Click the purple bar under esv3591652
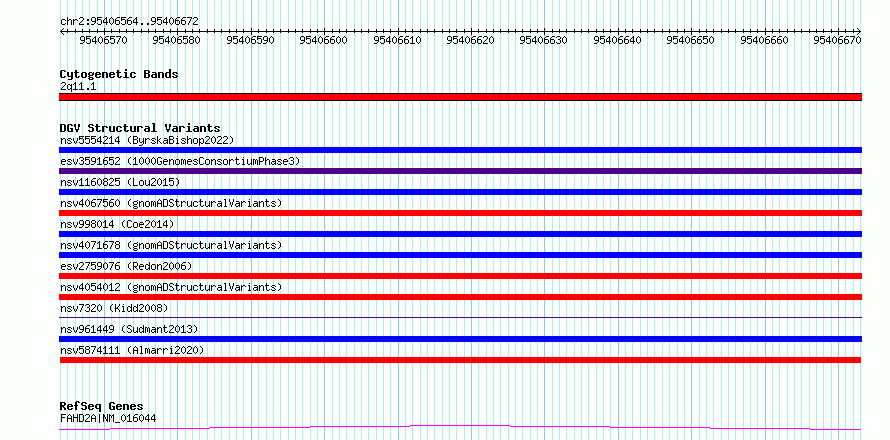This screenshot has width=890, height=440. (460, 171)
